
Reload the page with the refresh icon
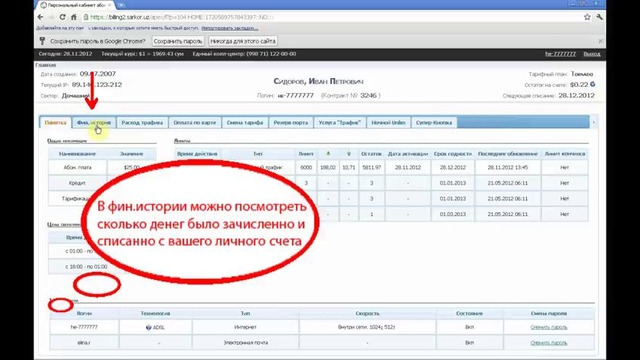point(62,17)
